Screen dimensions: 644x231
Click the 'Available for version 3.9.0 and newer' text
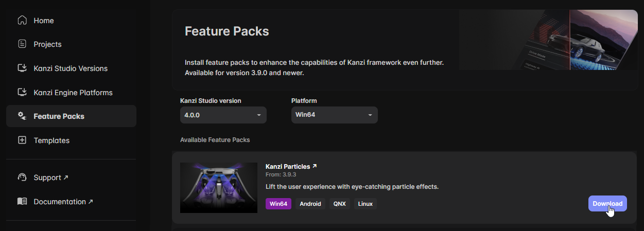click(x=245, y=73)
